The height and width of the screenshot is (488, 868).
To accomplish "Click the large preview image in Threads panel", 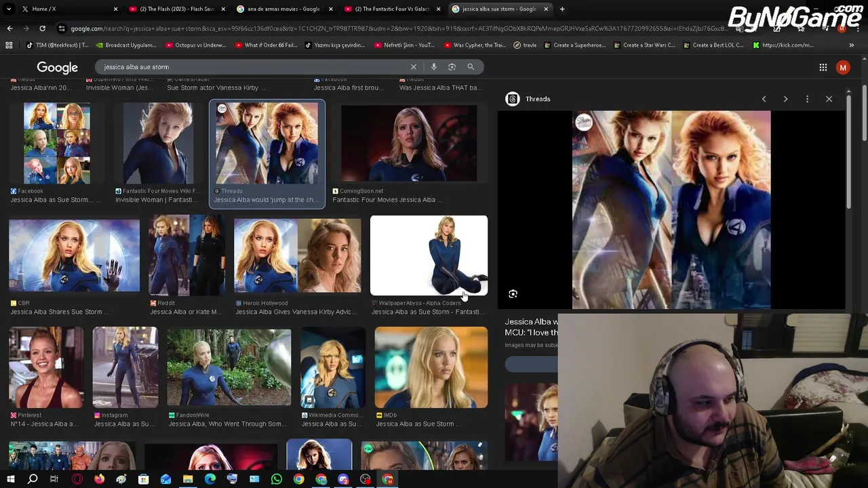I will (x=671, y=210).
